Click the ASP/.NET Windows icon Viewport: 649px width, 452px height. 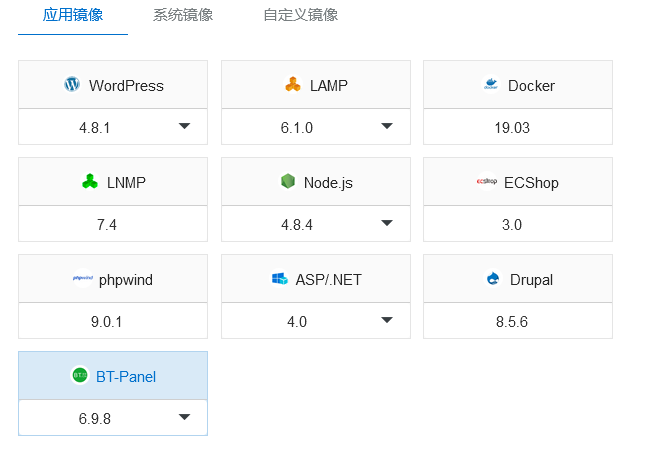pos(279,279)
